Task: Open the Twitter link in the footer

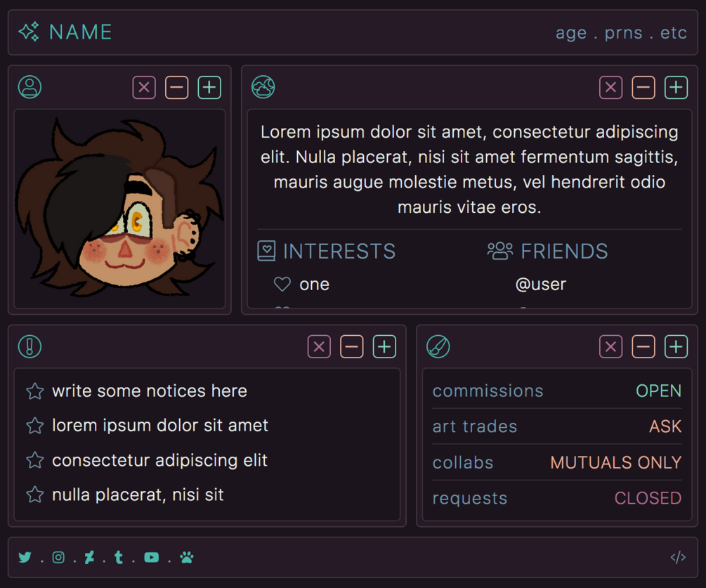Action: [25, 557]
